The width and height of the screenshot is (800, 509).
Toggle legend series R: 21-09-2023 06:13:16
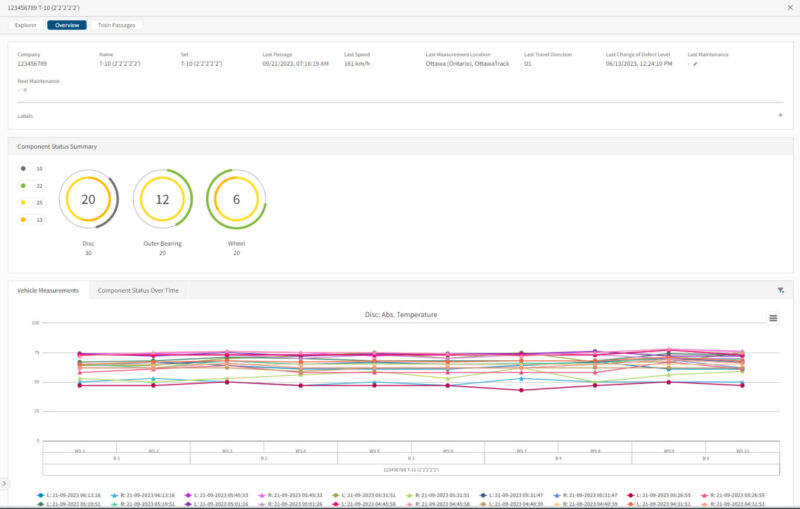(143, 495)
